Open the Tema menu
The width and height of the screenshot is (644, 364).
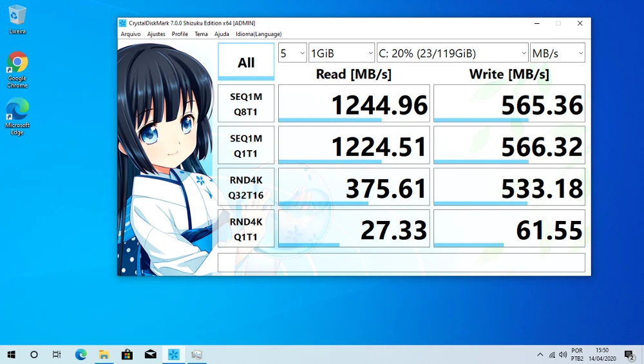pyautogui.click(x=201, y=34)
